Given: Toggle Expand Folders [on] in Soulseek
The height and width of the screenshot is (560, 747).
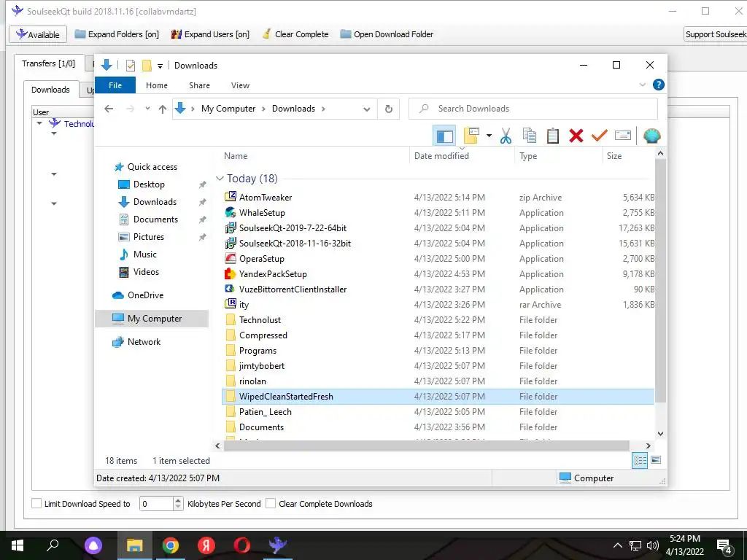Looking at the screenshot, I should pos(117,34).
